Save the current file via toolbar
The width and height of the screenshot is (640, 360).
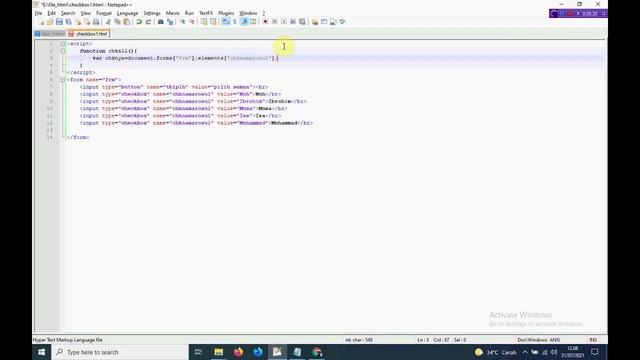point(59,22)
